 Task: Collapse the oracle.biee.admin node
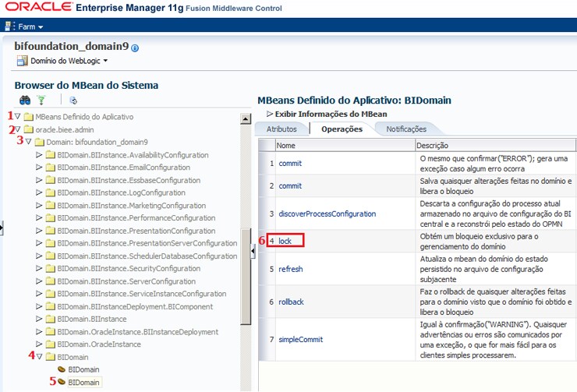point(17,129)
